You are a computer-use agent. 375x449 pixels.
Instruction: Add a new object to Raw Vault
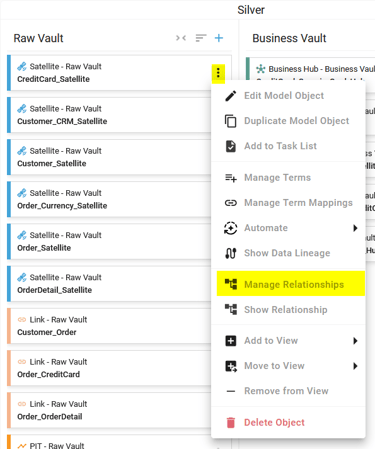(x=219, y=38)
